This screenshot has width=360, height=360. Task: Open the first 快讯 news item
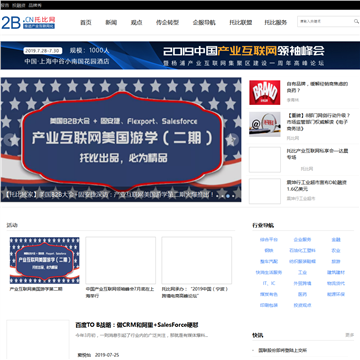[283, 350]
